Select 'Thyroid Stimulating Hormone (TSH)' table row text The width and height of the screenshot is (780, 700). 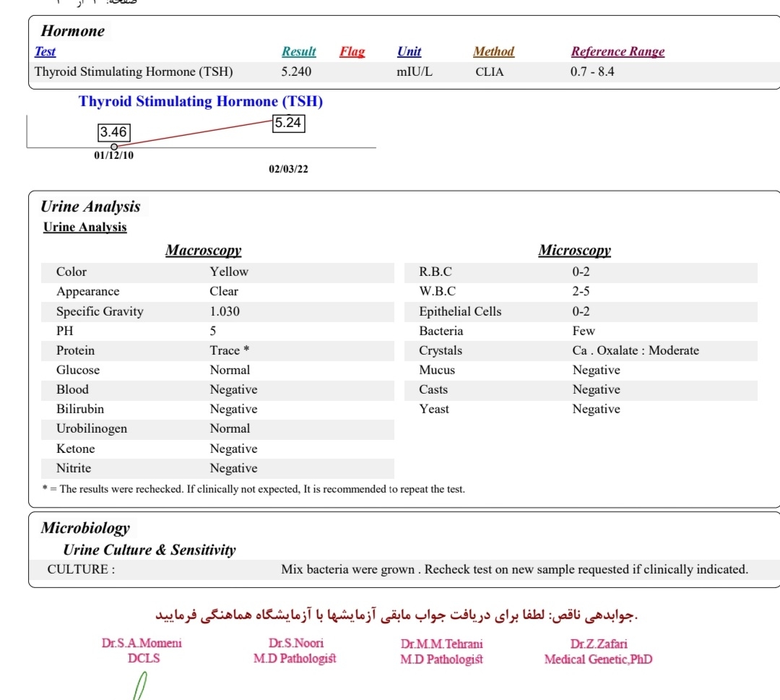(x=134, y=72)
